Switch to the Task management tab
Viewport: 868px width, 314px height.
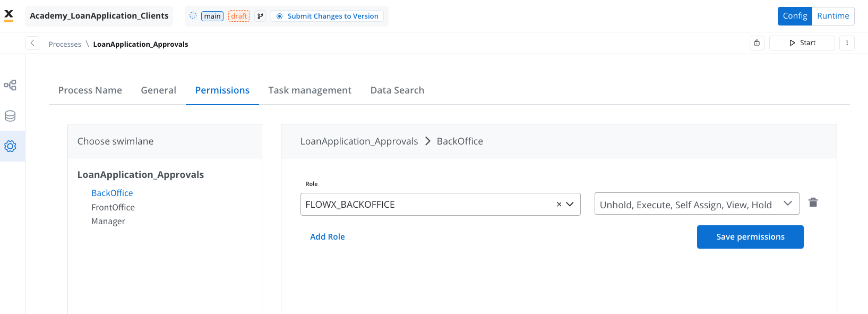[310, 90]
